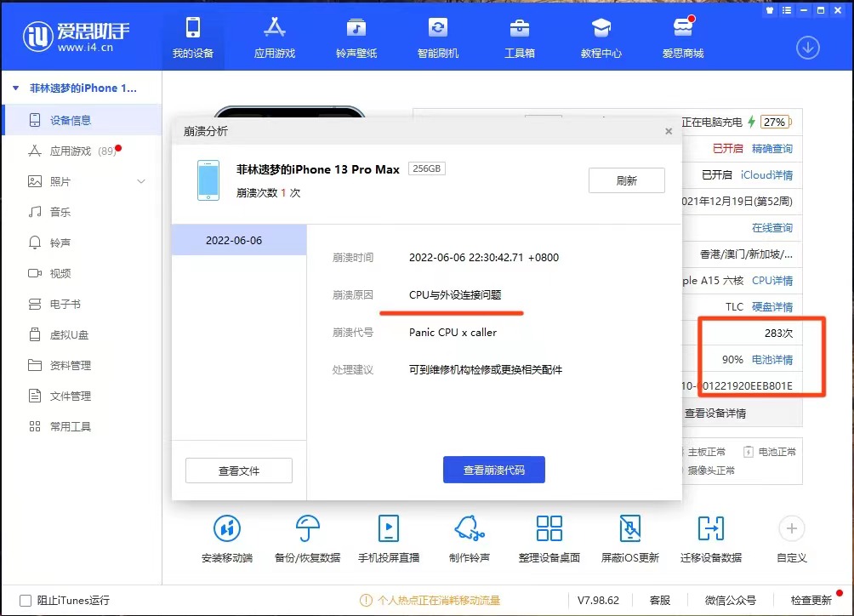
Task: Open 制作铃声 ringtone maker bell icon
Action: (x=469, y=529)
